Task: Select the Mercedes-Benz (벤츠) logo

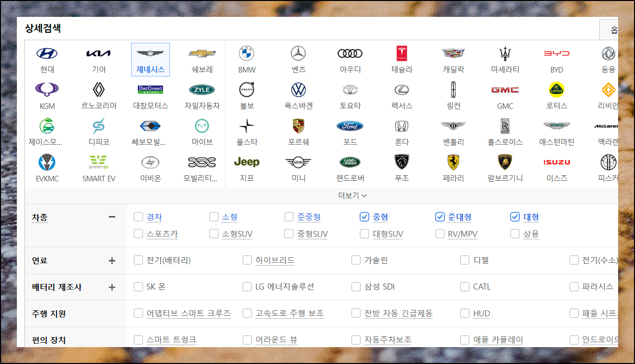Action: click(299, 54)
